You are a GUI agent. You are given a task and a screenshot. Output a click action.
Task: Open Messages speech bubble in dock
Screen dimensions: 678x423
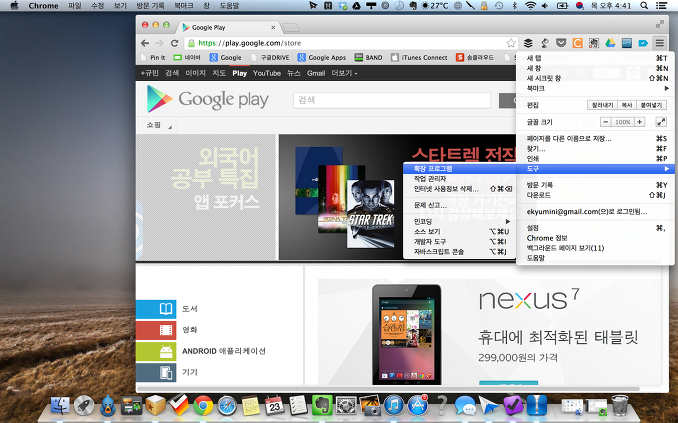tap(465, 406)
